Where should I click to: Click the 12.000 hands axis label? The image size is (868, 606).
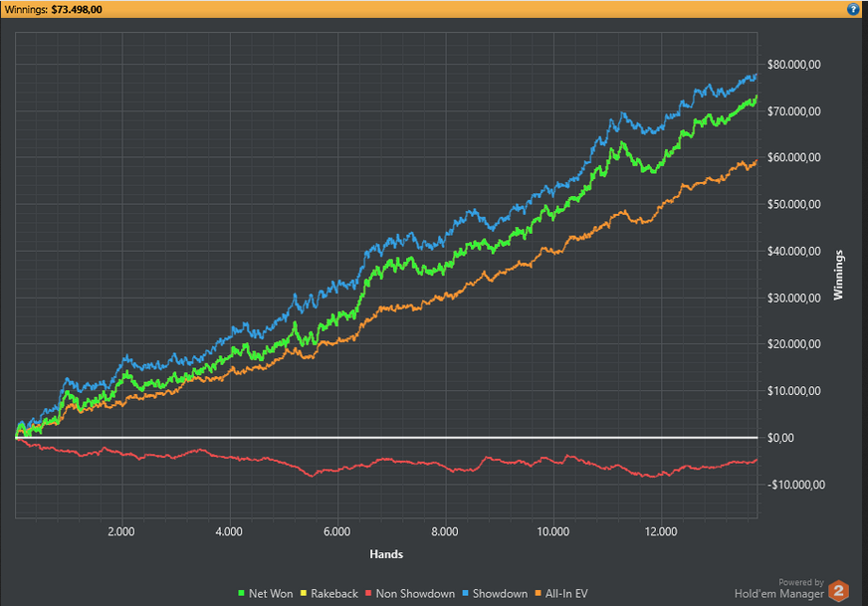(x=661, y=531)
